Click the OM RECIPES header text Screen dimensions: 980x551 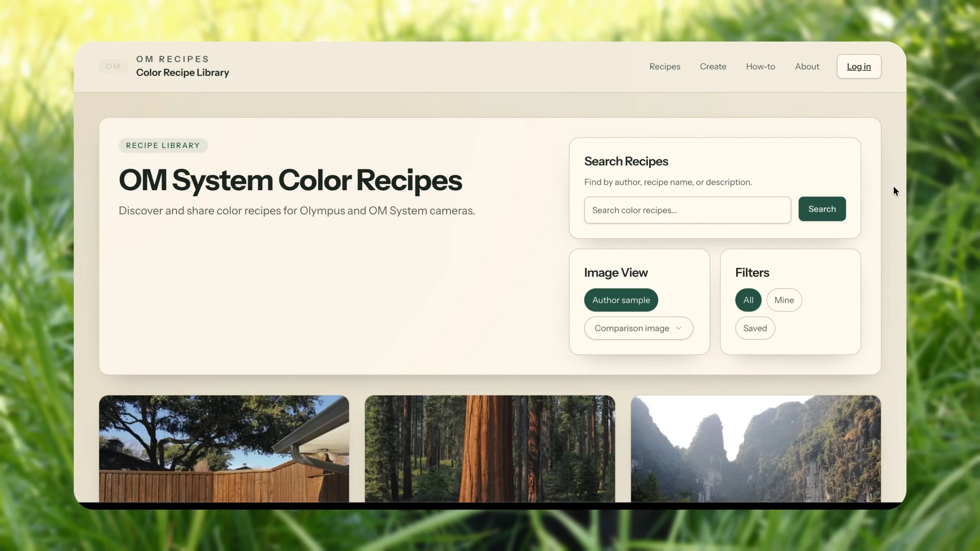coord(172,59)
